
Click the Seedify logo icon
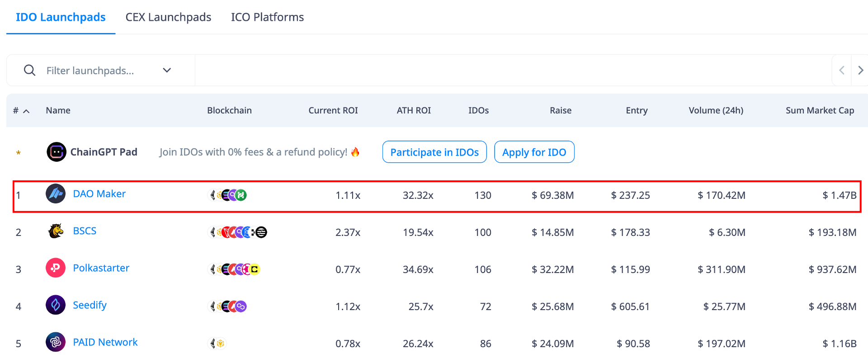point(56,305)
